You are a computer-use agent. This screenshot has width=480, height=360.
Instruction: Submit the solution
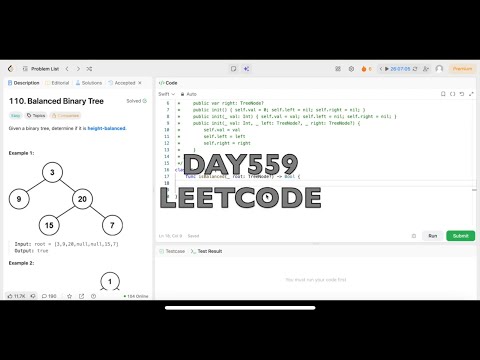click(x=461, y=236)
